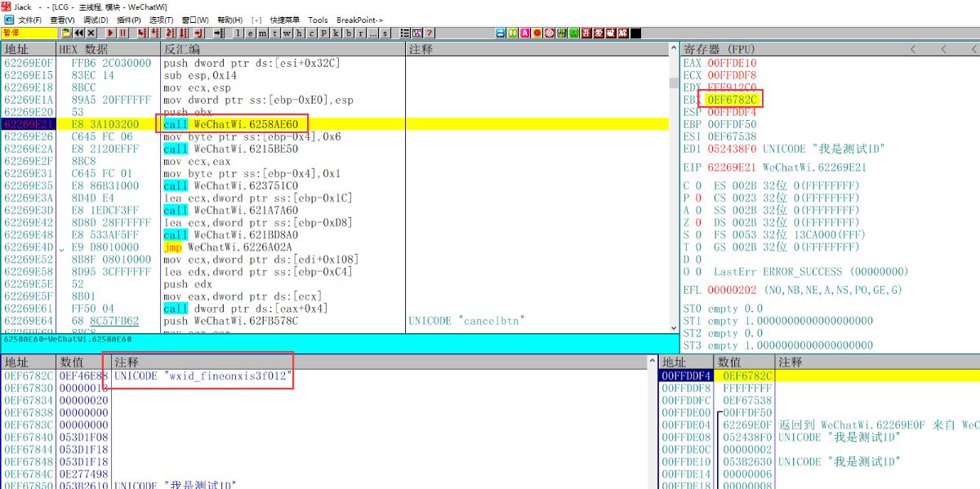Image resolution: width=980 pixels, height=489 pixels.
Task: Click the orange circle plugin icon
Action: [537, 33]
